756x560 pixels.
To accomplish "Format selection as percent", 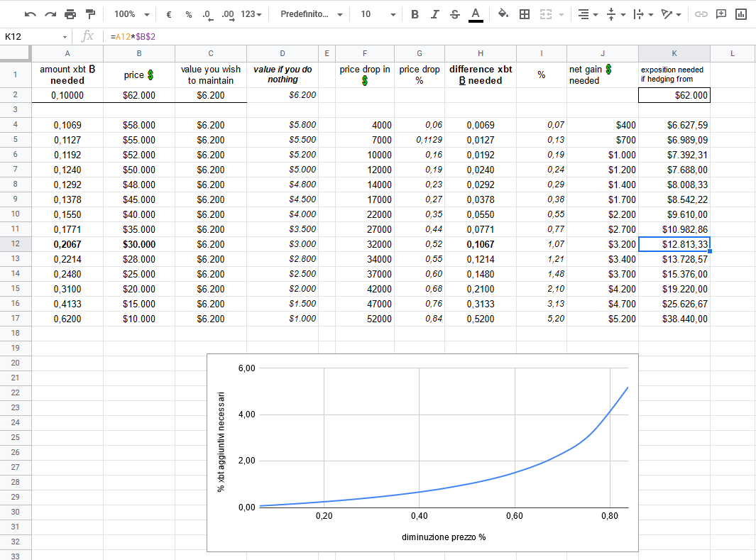I will 189,14.
